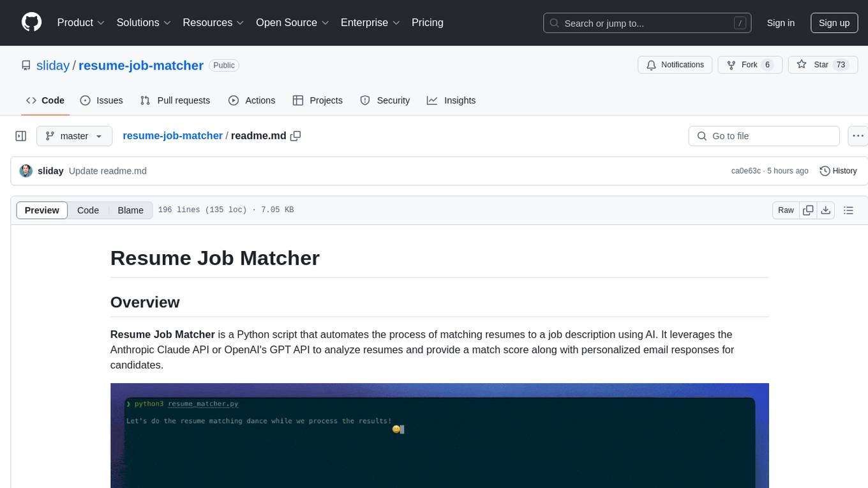The height and width of the screenshot is (488, 868).
Task: Open sliday's avatar in commit row
Action: (x=26, y=171)
